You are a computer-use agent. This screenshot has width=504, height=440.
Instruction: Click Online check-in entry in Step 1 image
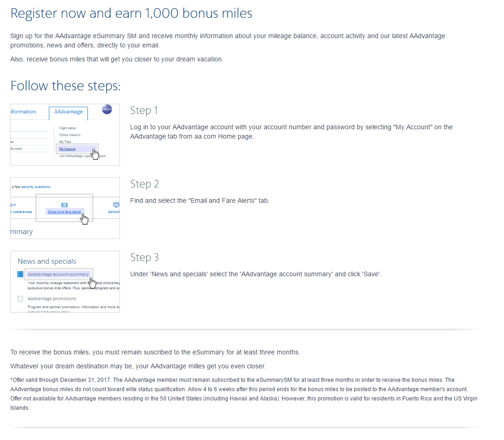coord(70,135)
